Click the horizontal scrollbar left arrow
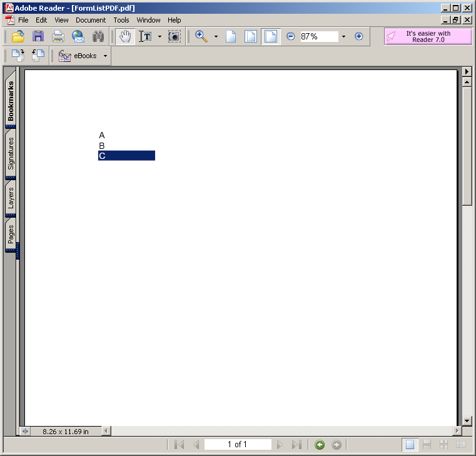This screenshot has height=456, width=476. click(x=106, y=431)
